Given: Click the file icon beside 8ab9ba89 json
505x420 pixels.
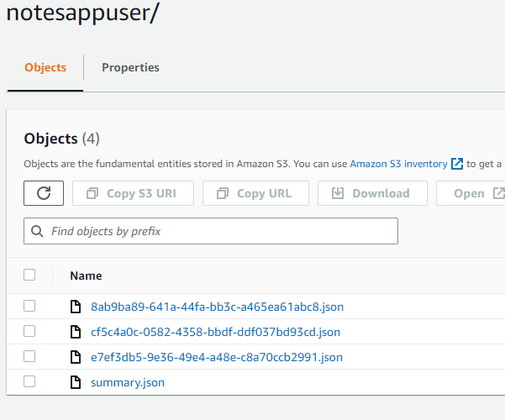Looking at the screenshot, I should coord(76,307).
